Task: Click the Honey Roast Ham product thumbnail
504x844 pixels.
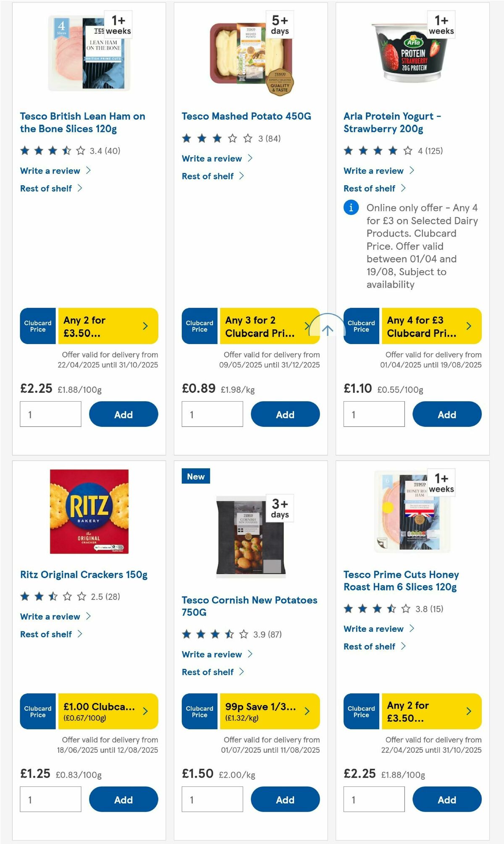Action: tap(412, 512)
